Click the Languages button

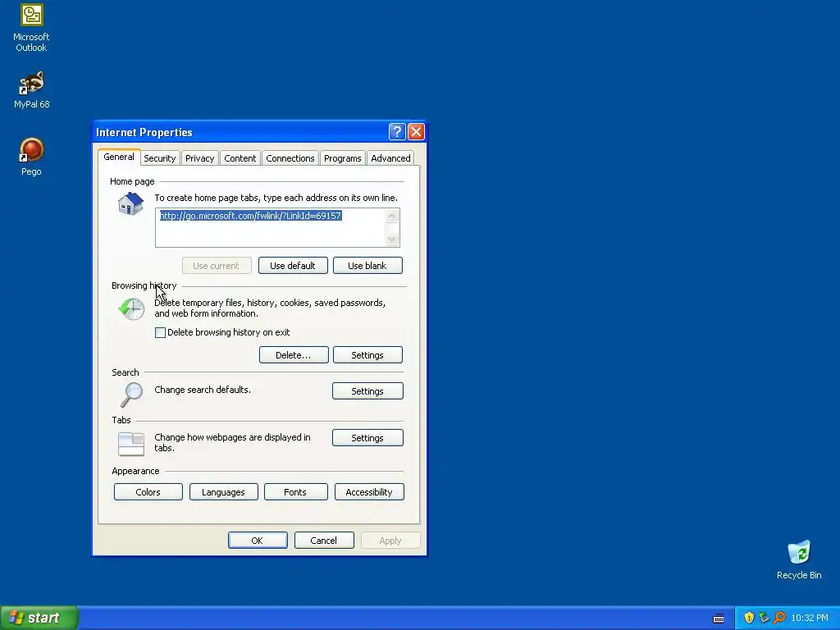(x=223, y=492)
